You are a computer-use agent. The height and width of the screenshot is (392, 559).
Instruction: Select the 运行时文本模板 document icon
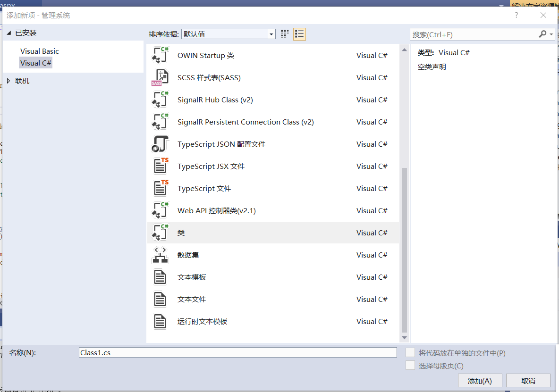(x=160, y=322)
